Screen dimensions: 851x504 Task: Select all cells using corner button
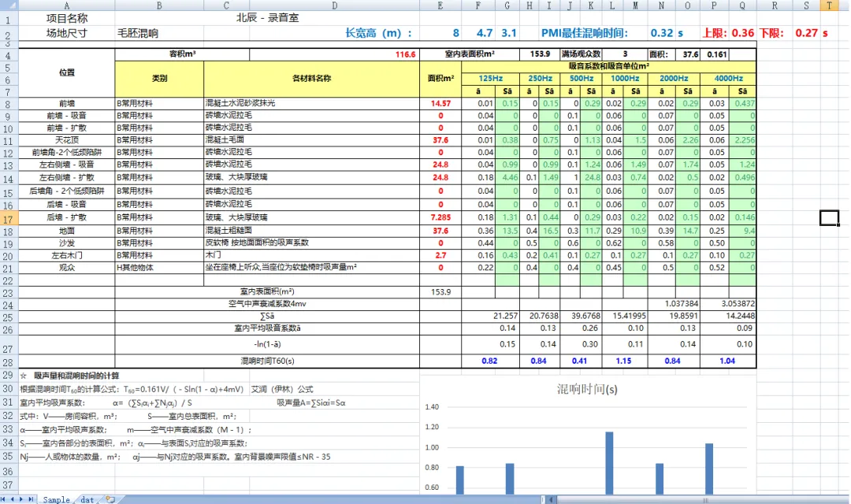[x=9, y=6]
